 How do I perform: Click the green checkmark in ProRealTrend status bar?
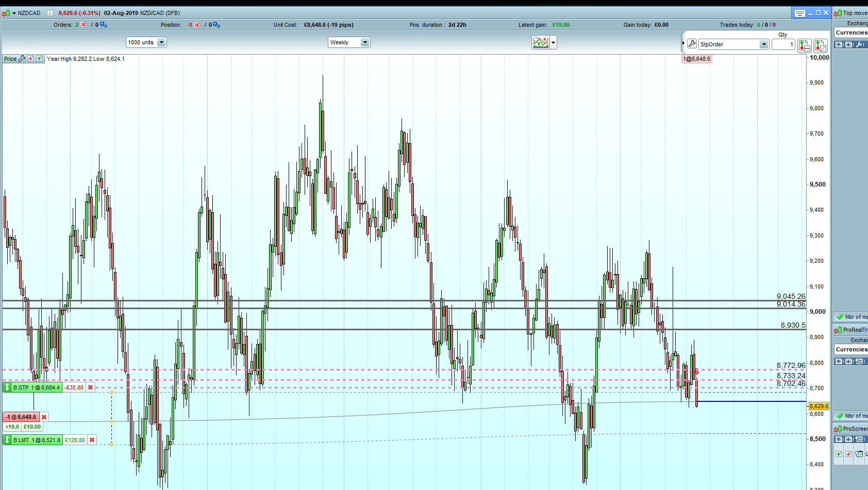pyautogui.click(x=840, y=416)
